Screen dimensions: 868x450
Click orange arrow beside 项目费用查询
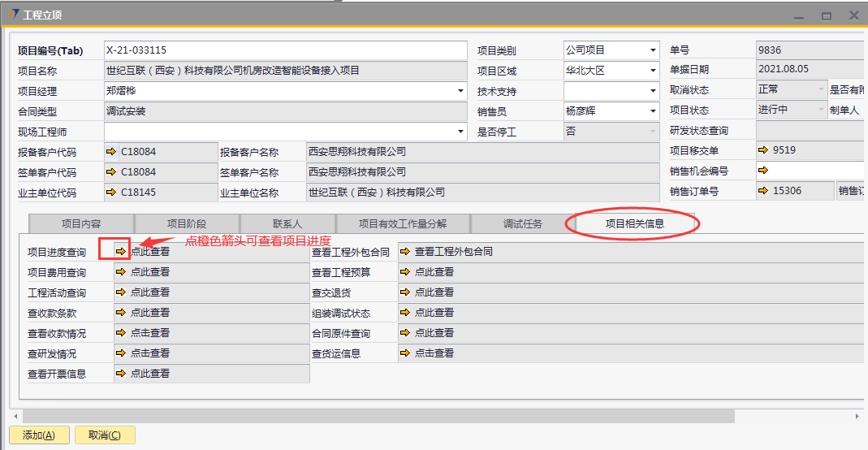coord(121,272)
